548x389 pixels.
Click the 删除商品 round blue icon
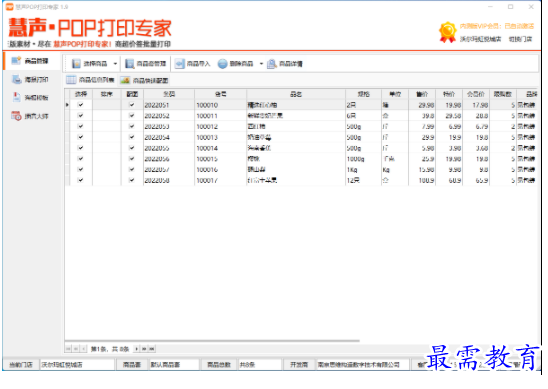223,64
